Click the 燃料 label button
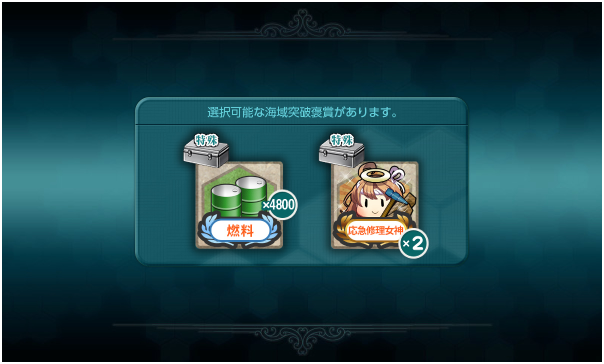 pos(240,231)
